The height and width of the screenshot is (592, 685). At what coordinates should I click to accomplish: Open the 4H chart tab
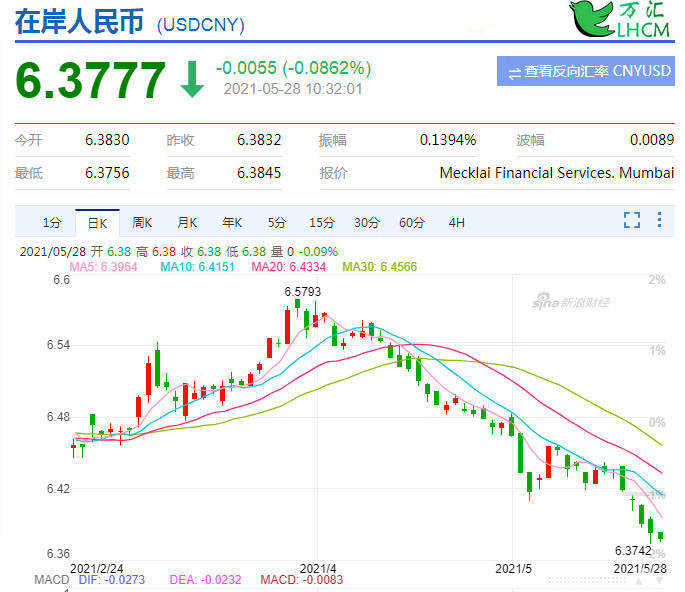coord(457,223)
